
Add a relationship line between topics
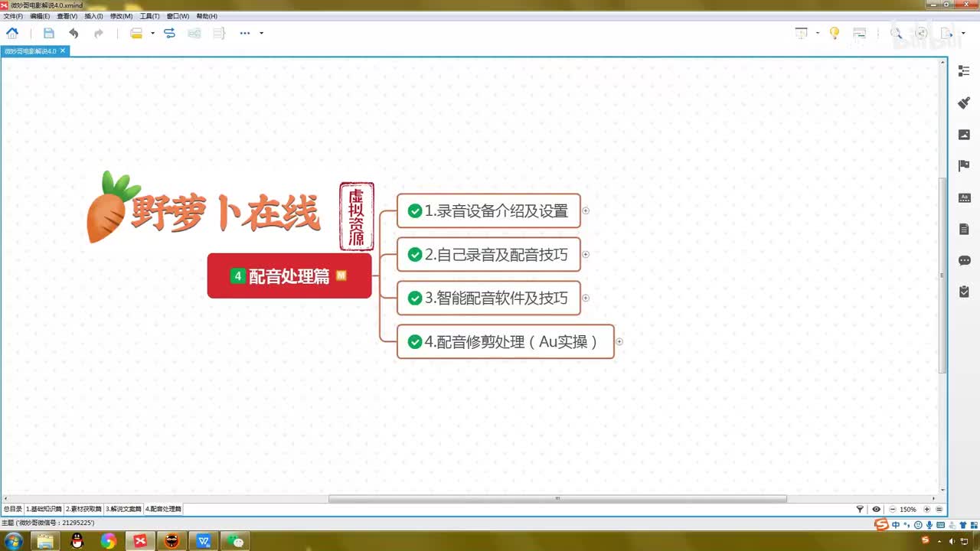click(x=170, y=33)
